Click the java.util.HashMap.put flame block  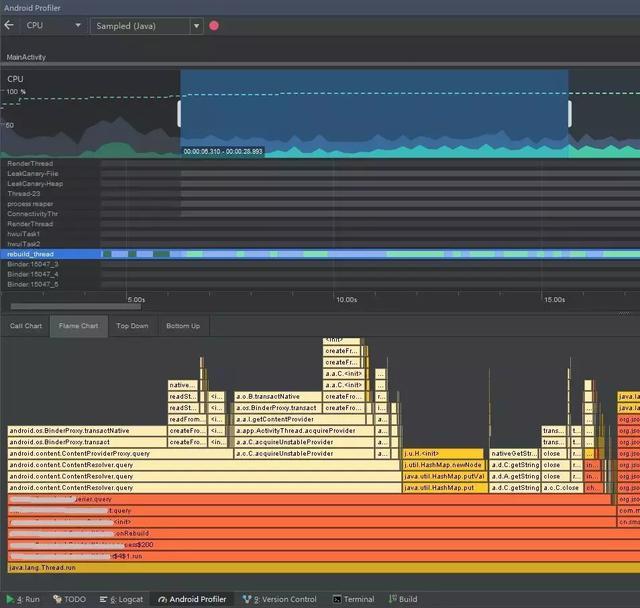(x=444, y=488)
